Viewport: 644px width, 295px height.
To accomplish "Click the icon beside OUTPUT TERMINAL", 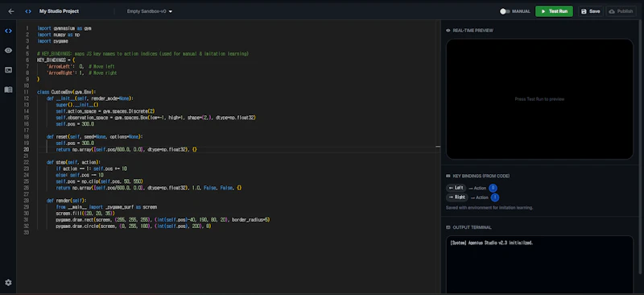I will pyautogui.click(x=448, y=227).
